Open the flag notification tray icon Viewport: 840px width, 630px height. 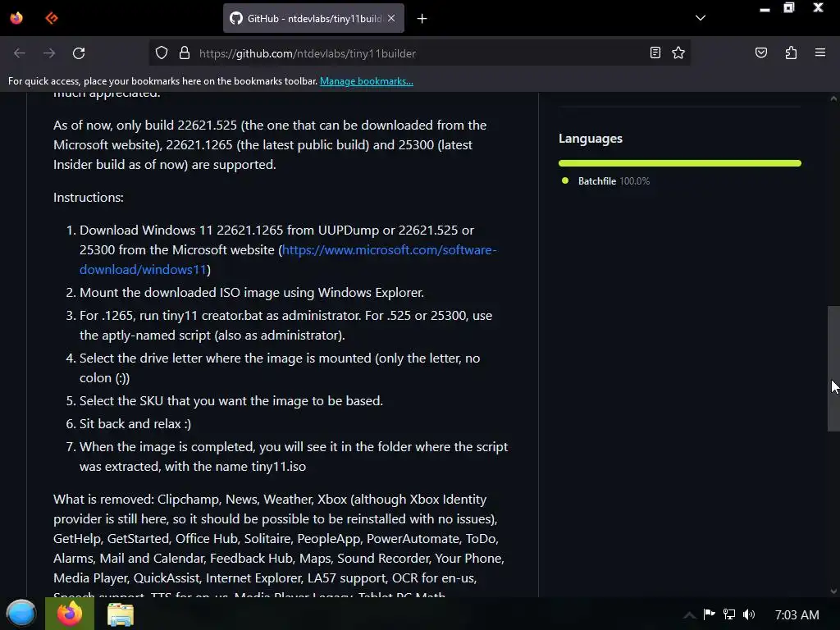pos(709,614)
